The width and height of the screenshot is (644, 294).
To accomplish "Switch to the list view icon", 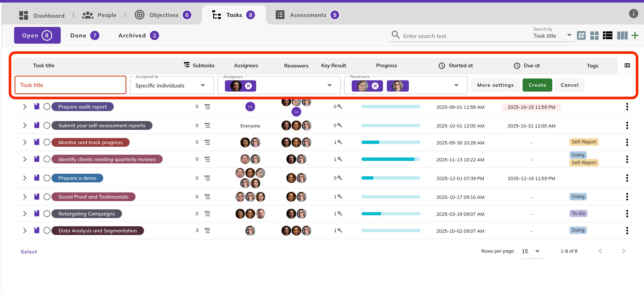I will click(608, 35).
